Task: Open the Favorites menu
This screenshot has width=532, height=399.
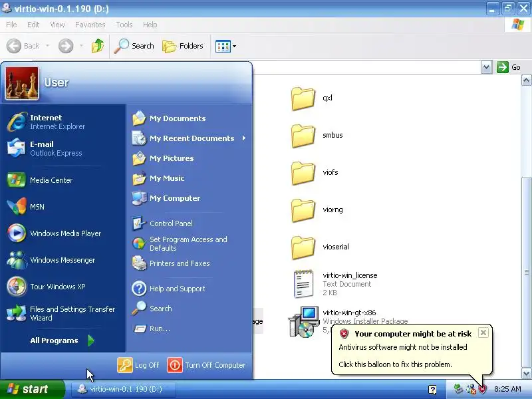Action: coord(90,25)
